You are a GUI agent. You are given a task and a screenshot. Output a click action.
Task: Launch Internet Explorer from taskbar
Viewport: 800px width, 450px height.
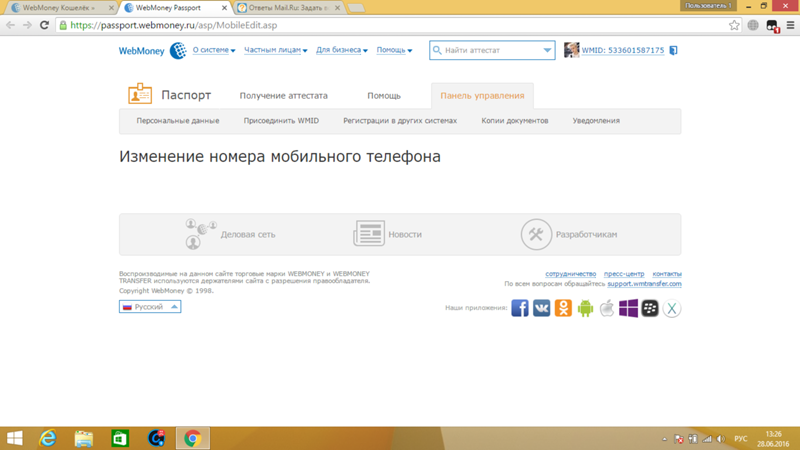(x=48, y=438)
